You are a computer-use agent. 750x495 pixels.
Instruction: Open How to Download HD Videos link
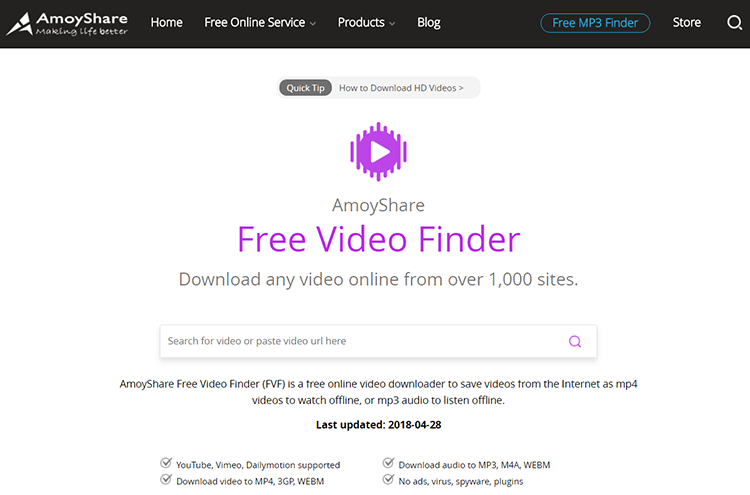[401, 88]
